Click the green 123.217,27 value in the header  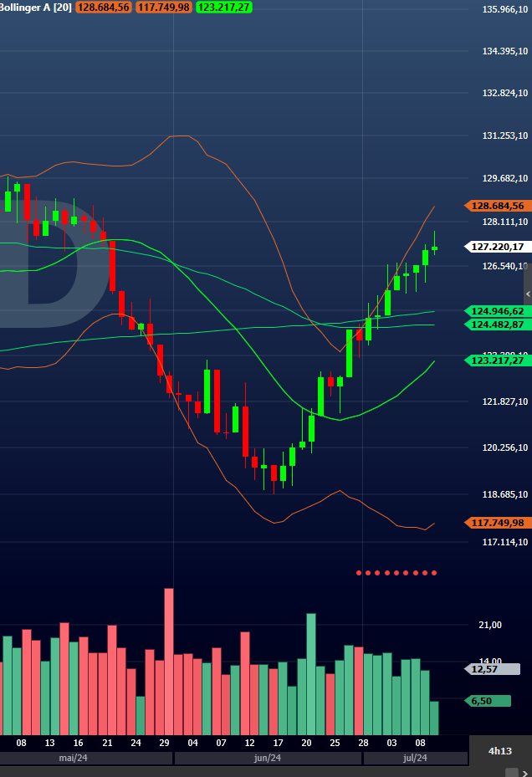coord(224,8)
